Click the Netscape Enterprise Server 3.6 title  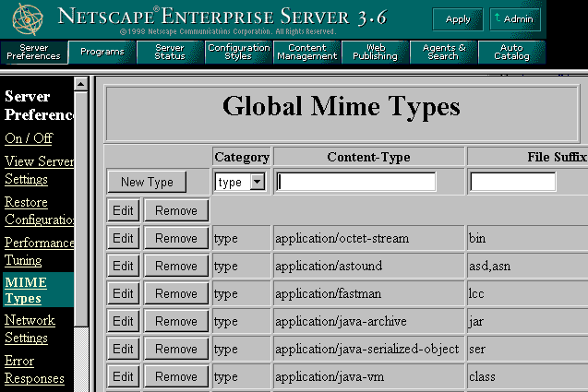pos(222,17)
